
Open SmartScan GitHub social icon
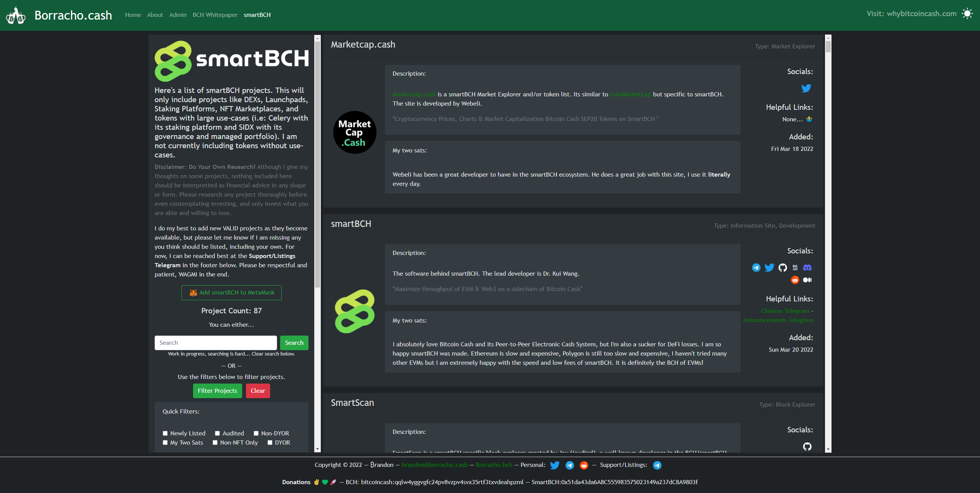tap(807, 447)
